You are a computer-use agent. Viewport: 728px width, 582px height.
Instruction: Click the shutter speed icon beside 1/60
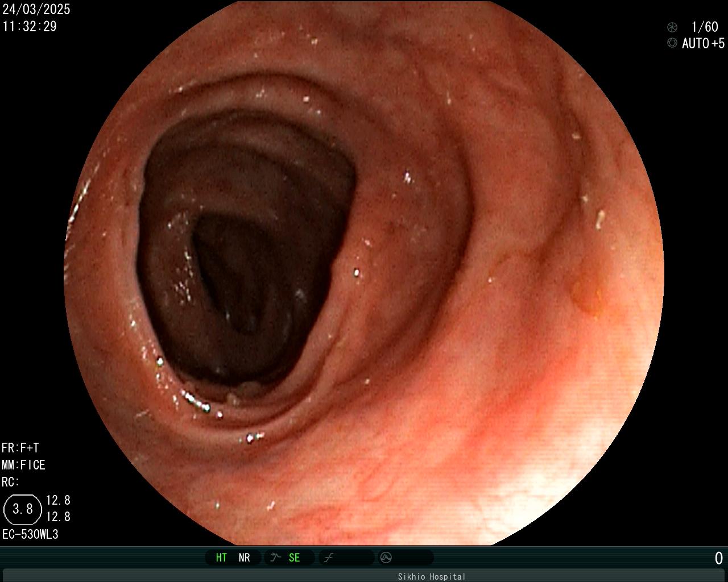point(672,27)
